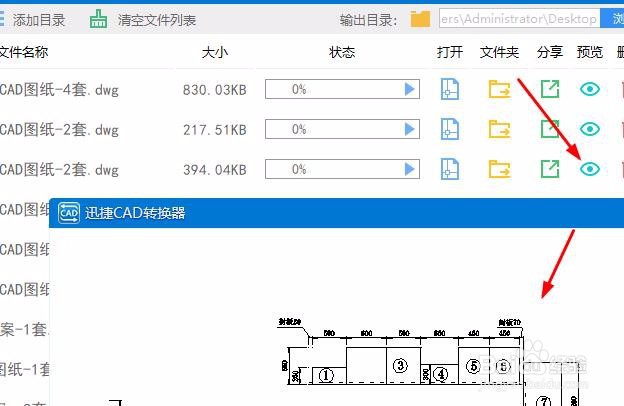The width and height of the screenshot is (624, 406).
Task: Open the output folder for the 217.51KB file
Action: (499, 129)
